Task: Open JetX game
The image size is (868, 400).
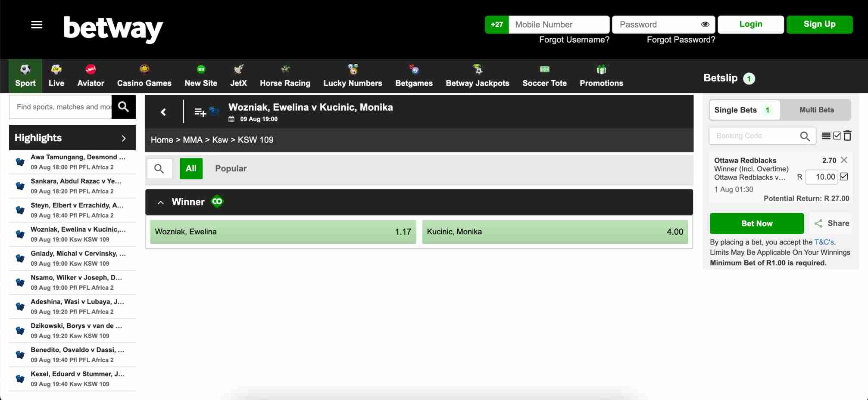Action: pyautogui.click(x=238, y=76)
